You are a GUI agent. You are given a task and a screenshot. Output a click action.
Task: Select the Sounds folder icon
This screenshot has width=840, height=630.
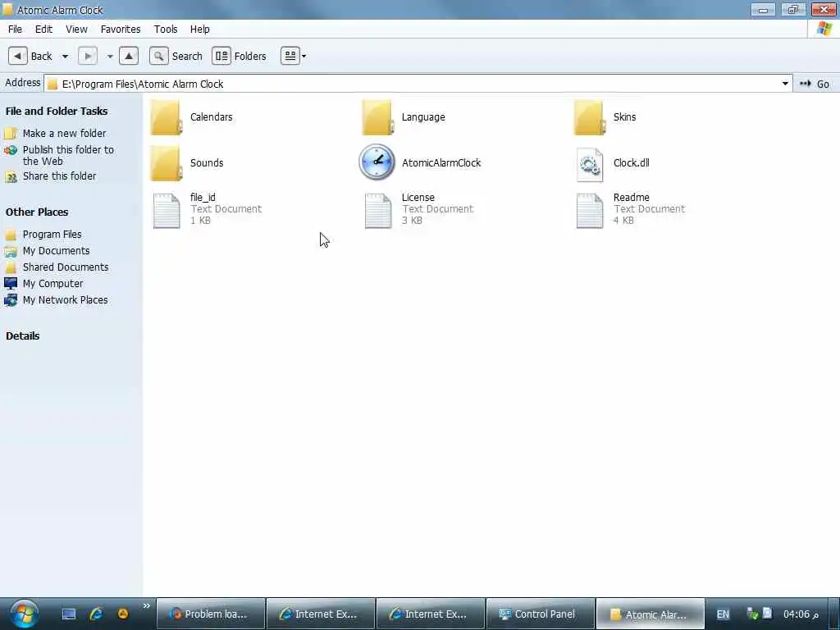point(166,163)
